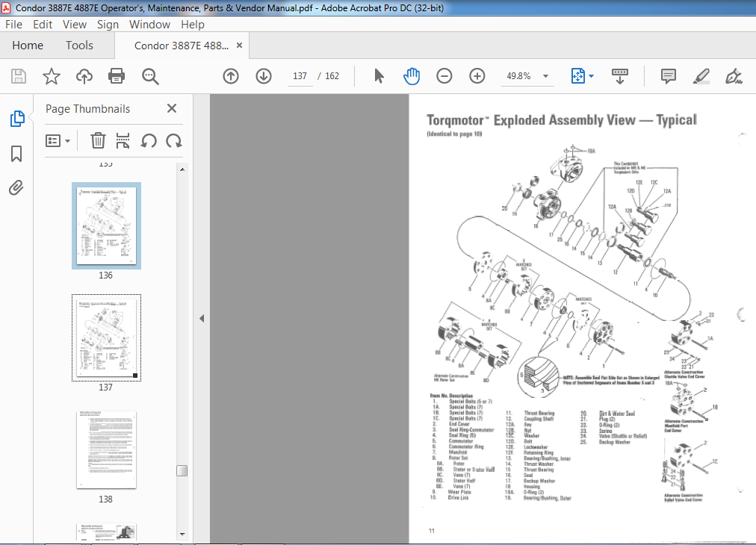Close the Page Thumbnails panel
756x545 pixels.
point(172,108)
